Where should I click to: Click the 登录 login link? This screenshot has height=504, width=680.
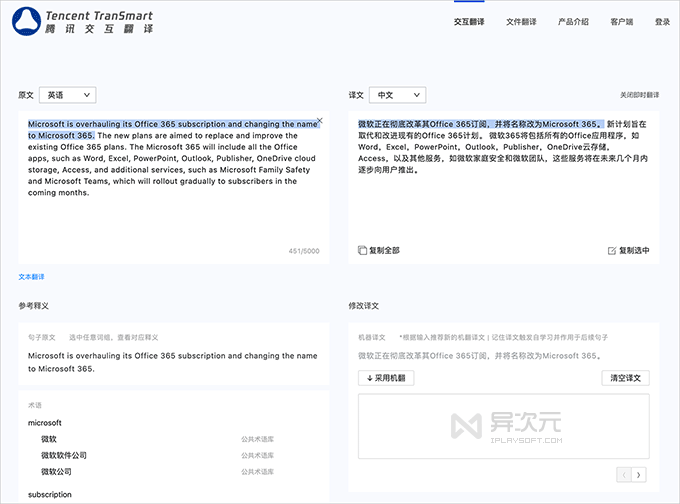click(662, 22)
